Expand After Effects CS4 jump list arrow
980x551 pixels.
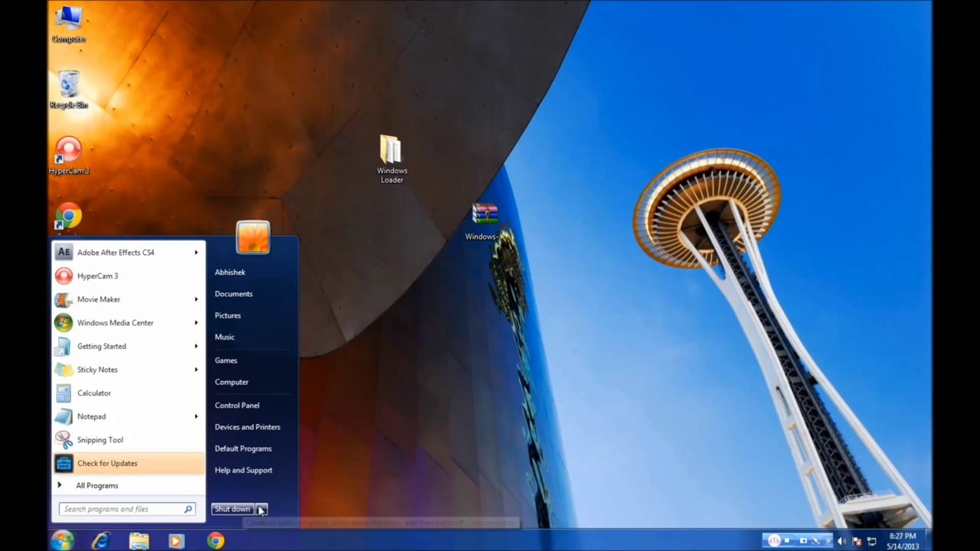tap(196, 253)
